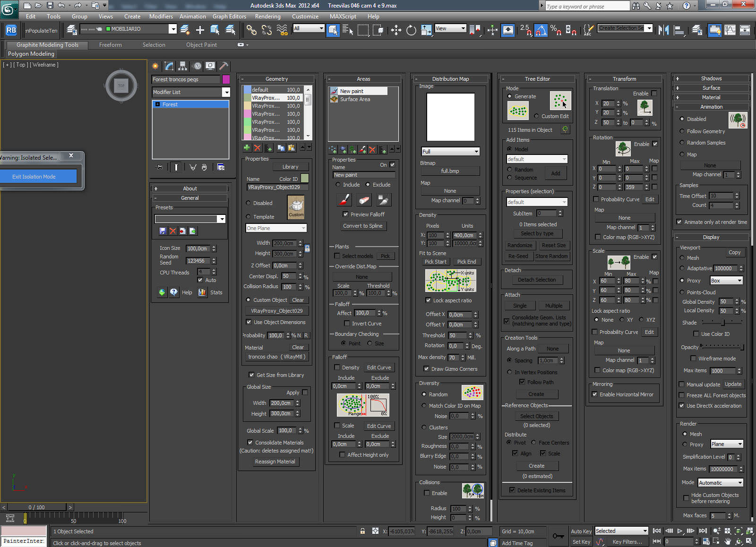Viewport: 756px width, 547px height.
Task: Open the Hierarchy command panel tab
Action: tap(182, 66)
